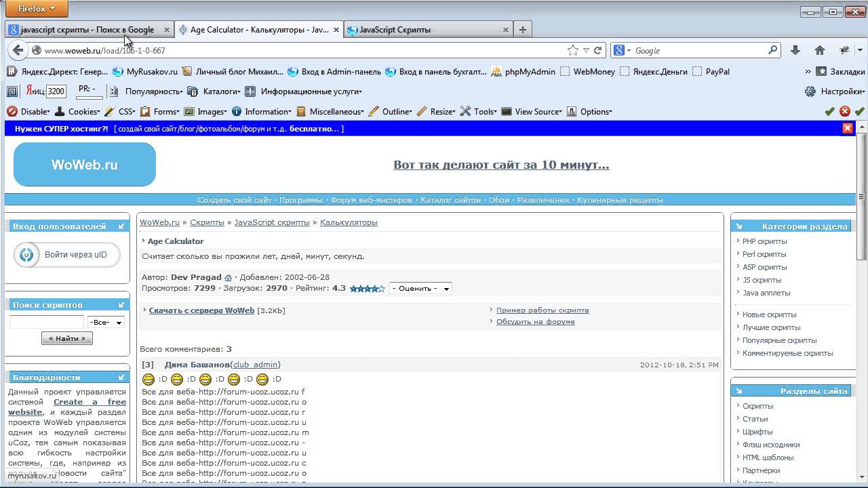Click the Калькуляторы breadcrumb link

(349, 222)
